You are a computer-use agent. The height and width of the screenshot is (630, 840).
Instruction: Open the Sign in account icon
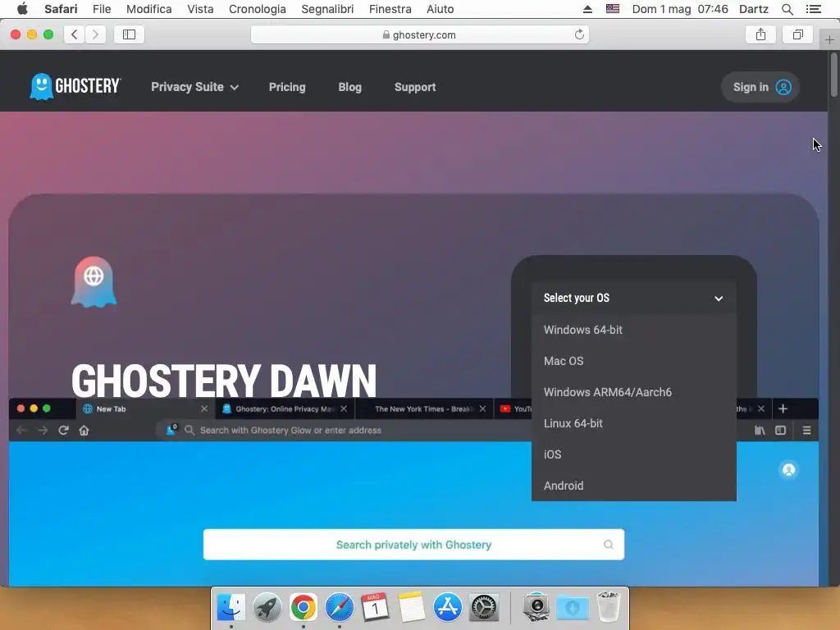coord(783,87)
